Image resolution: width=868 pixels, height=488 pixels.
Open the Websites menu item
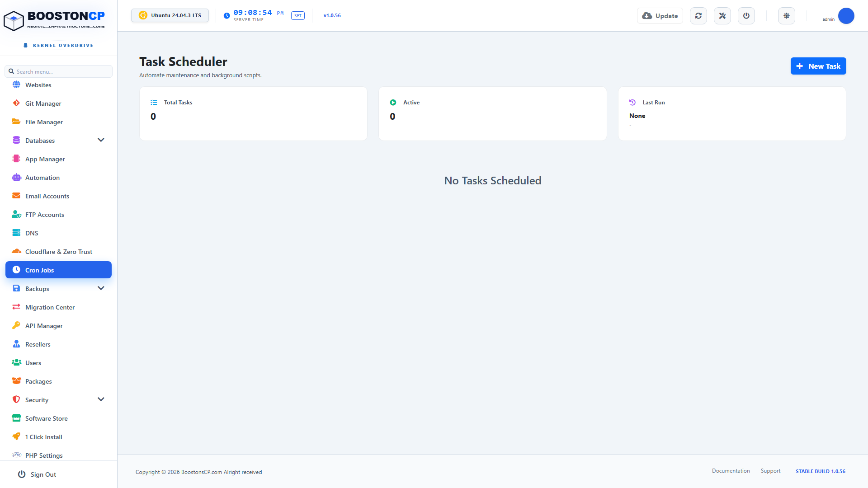click(58, 85)
